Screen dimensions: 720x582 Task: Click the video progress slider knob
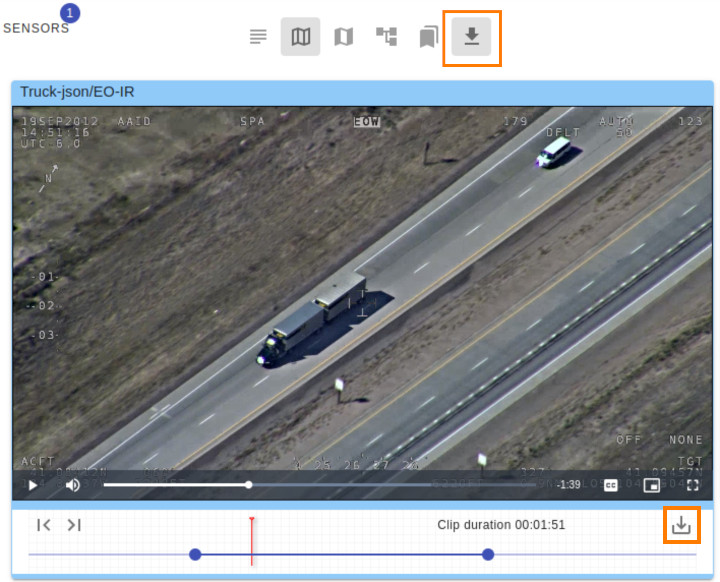pyautogui.click(x=248, y=485)
